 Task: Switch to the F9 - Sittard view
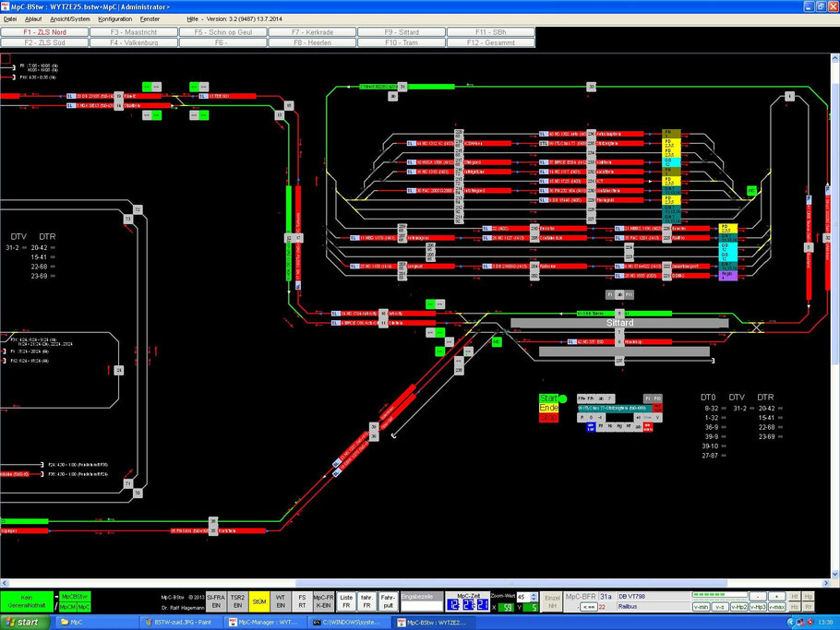coord(402,32)
